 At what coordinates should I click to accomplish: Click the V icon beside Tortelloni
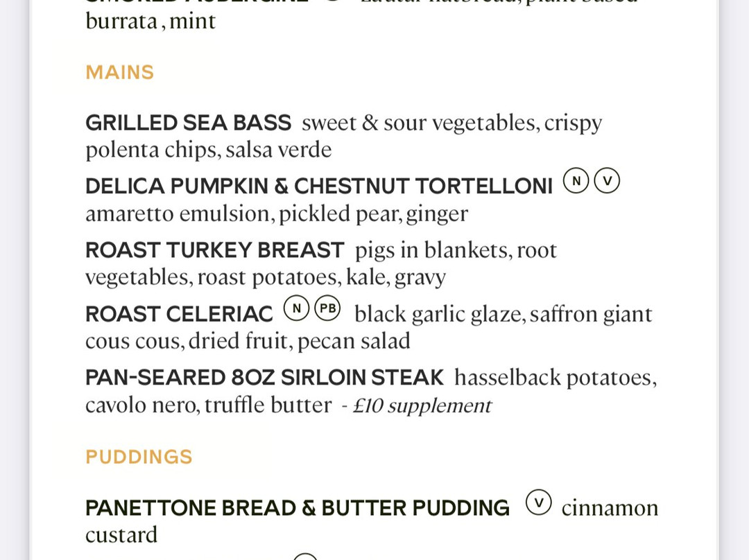[x=607, y=181]
